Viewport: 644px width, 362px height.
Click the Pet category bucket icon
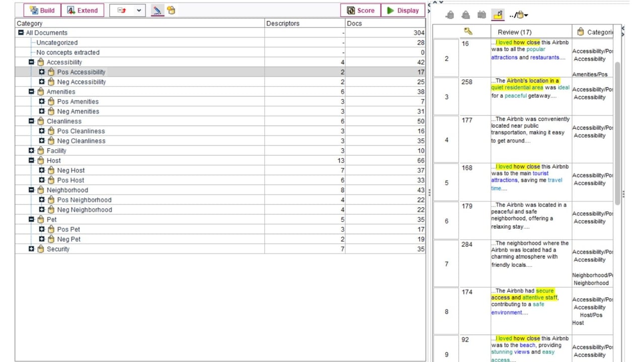click(x=40, y=219)
